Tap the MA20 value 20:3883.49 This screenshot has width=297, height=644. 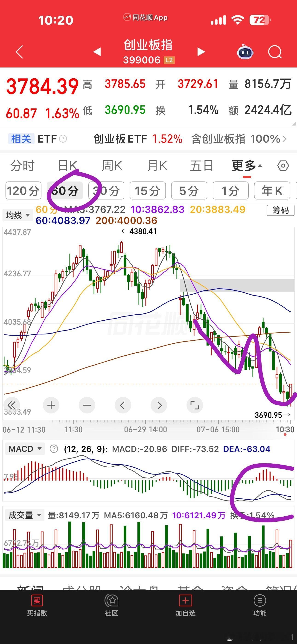218,210
